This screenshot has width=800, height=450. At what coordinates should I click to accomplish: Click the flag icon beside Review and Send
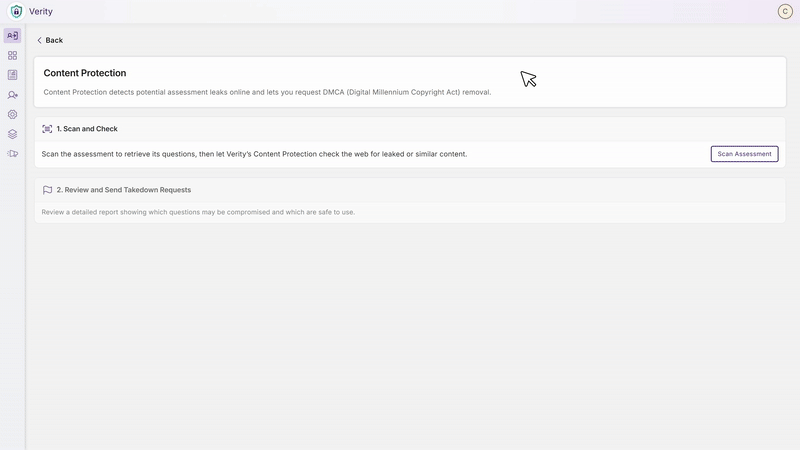click(47, 190)
